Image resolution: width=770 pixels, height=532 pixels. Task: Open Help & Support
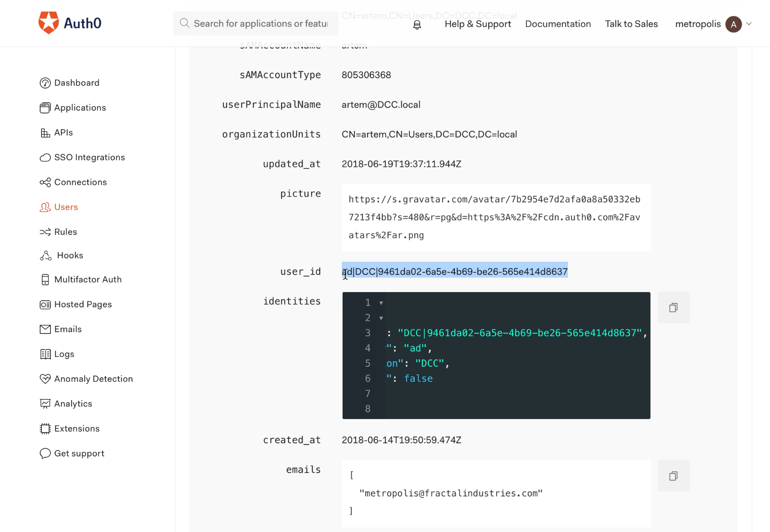coord(478,24)
